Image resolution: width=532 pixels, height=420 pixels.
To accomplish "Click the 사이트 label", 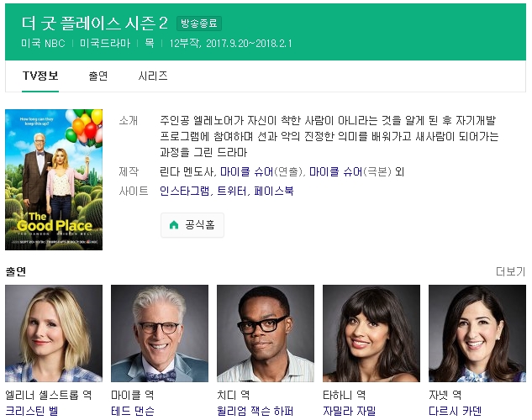I will pos(134,192).
